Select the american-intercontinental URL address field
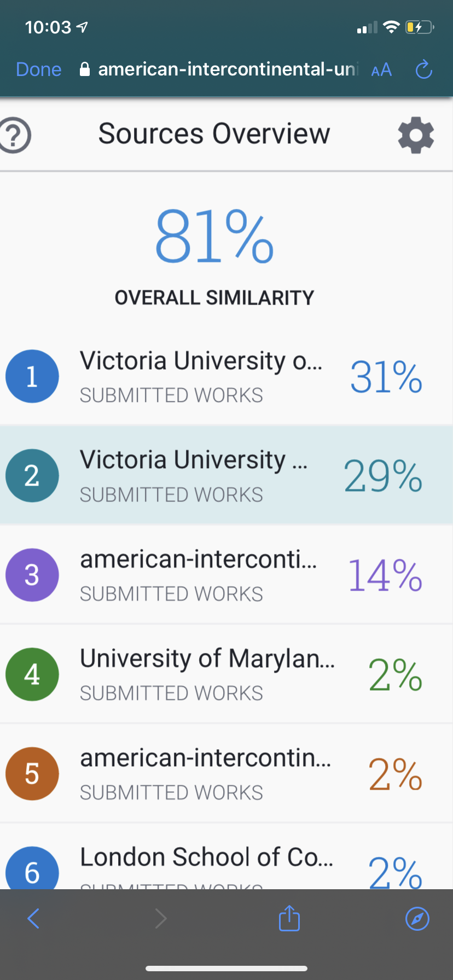This screenshot has height=980, width=453. [x=219, y=69]
